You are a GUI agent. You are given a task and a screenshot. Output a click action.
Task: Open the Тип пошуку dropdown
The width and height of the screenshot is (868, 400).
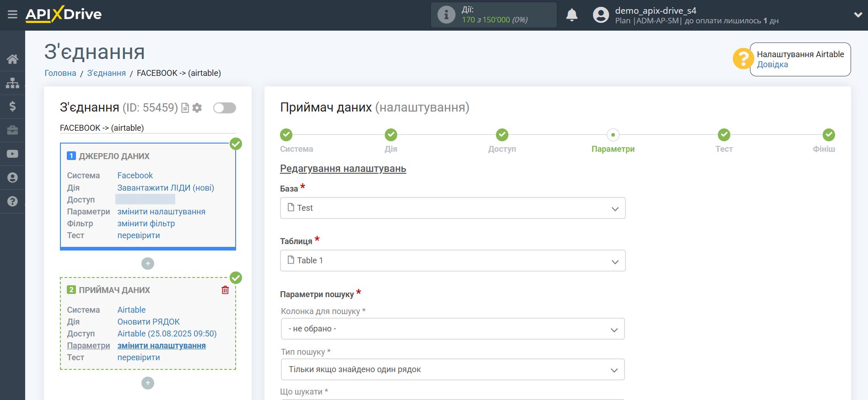452,369
